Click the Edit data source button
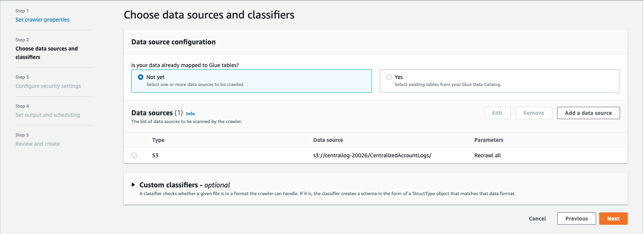Viewport: 644px width, 234px height. [497, 113]
